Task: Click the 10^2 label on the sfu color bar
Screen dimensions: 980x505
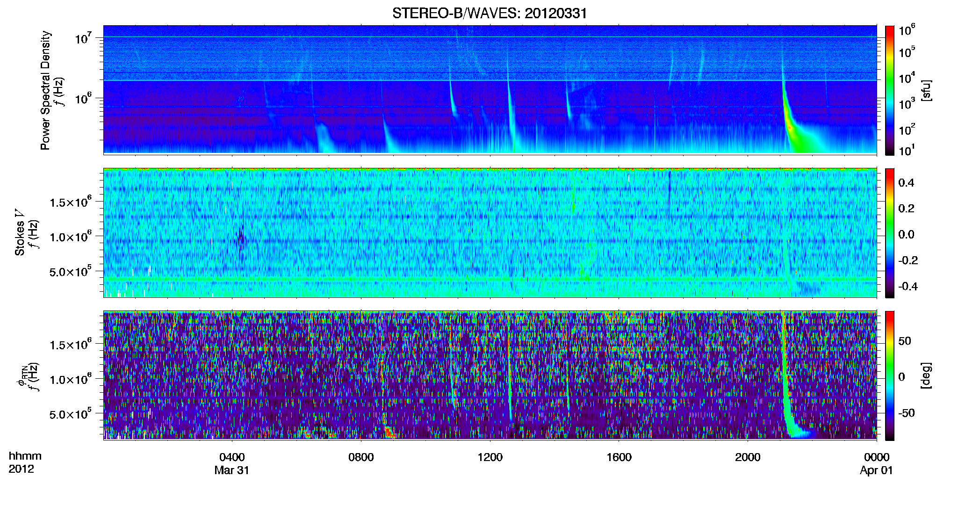Action: tap(907, 130)
